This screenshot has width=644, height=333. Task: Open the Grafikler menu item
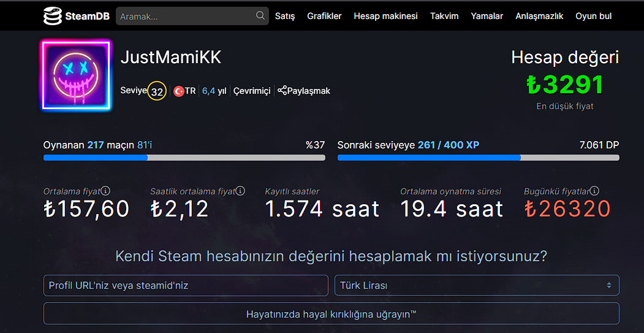coord(325,16)
